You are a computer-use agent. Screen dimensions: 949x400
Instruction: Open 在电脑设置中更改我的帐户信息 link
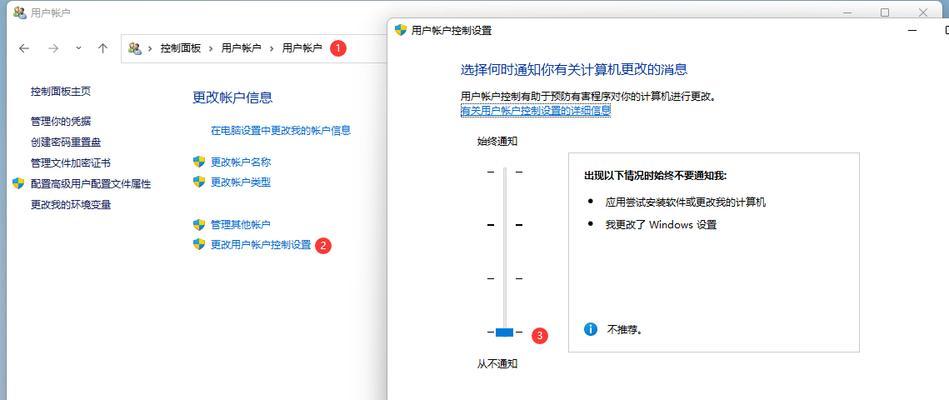(281, 130)
